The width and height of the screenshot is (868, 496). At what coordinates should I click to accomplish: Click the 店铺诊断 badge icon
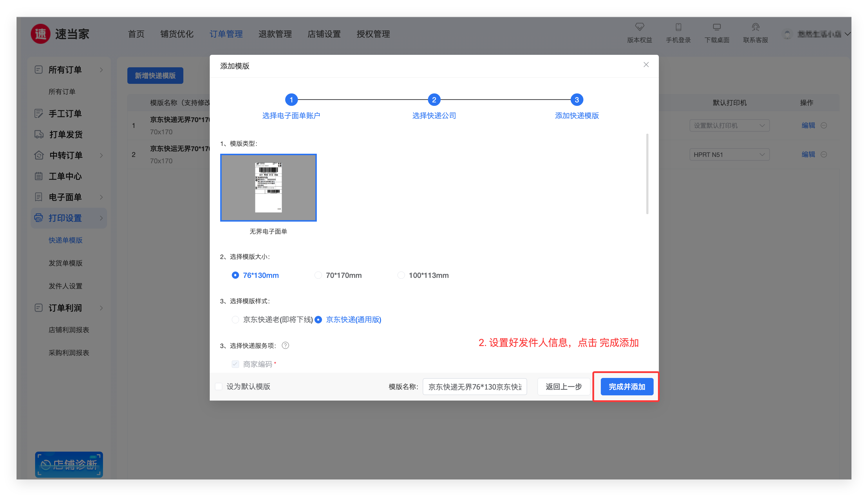(x=69, y=464)
